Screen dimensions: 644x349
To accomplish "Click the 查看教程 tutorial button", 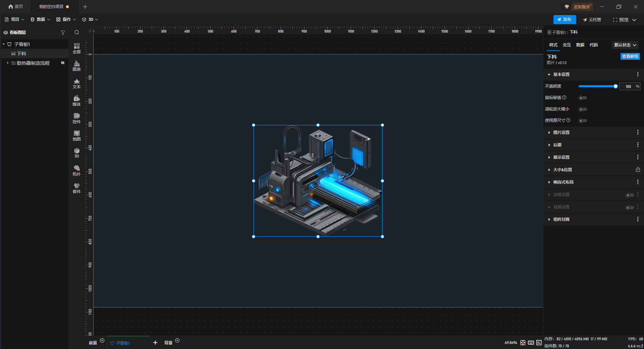I will (x=630, y=56).
